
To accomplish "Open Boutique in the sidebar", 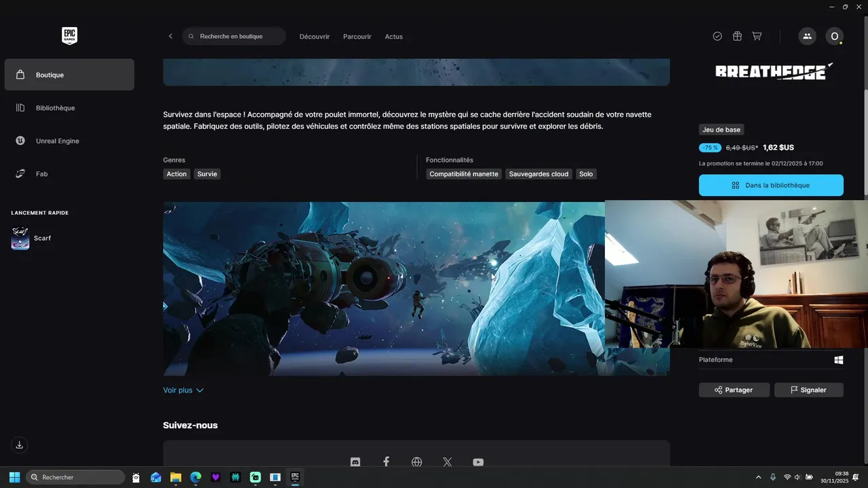I will coord(69,75).
